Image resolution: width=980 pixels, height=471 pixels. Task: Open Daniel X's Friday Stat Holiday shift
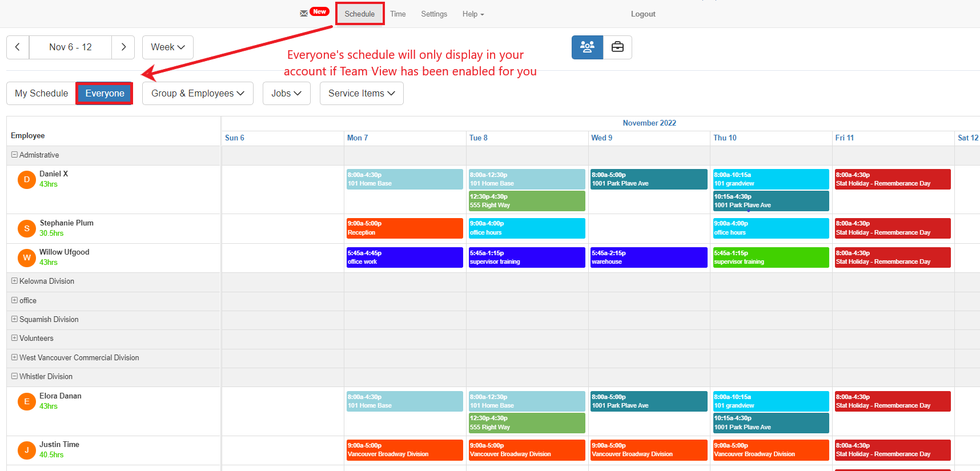pyautogui.click(x=893, y=179)
